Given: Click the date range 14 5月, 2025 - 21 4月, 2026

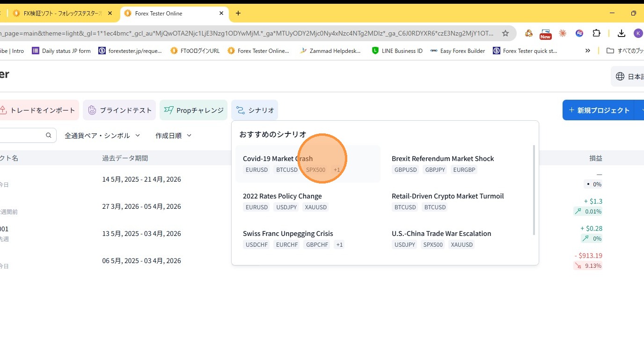Looking at the screenshot, I should coord(141,179).
